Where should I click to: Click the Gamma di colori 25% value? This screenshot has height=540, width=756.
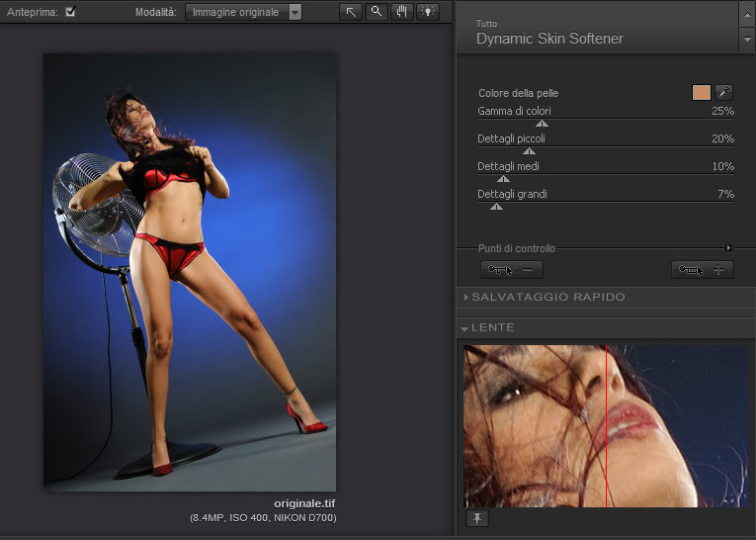[722, 111]
